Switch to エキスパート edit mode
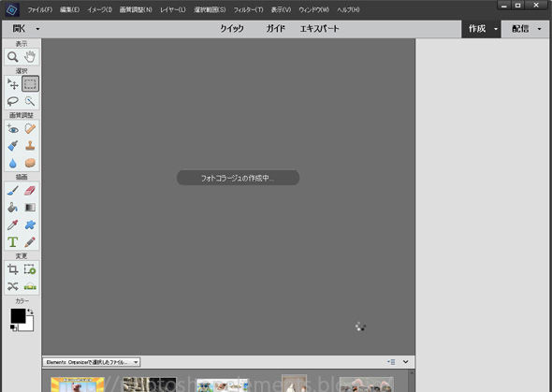The height and width of the screenshot is (392, 552). pos(320,29)
